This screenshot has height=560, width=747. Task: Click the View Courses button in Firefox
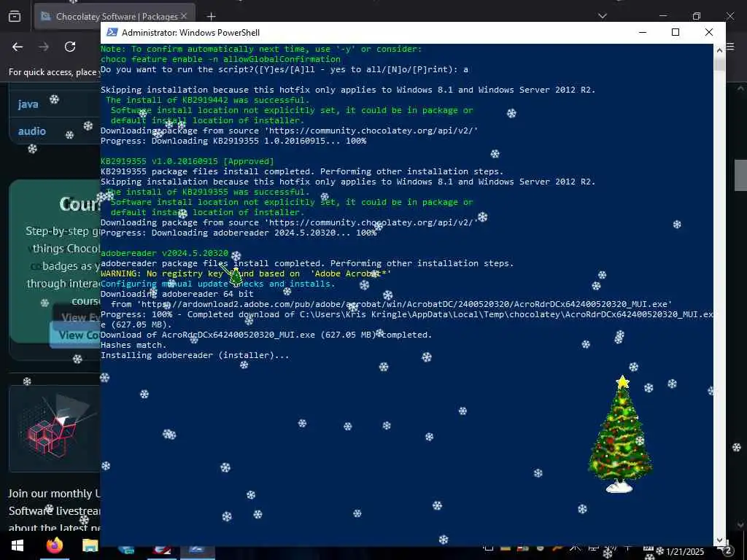point(75,335)
